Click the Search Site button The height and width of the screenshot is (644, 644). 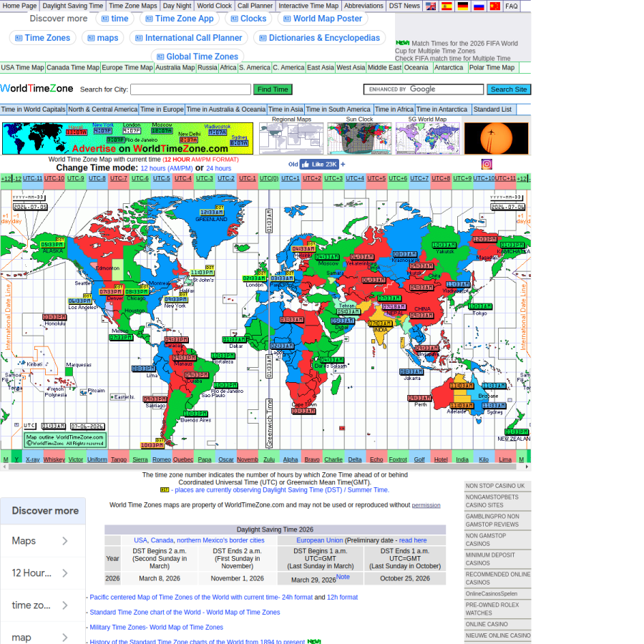click(x=509, y=89)
